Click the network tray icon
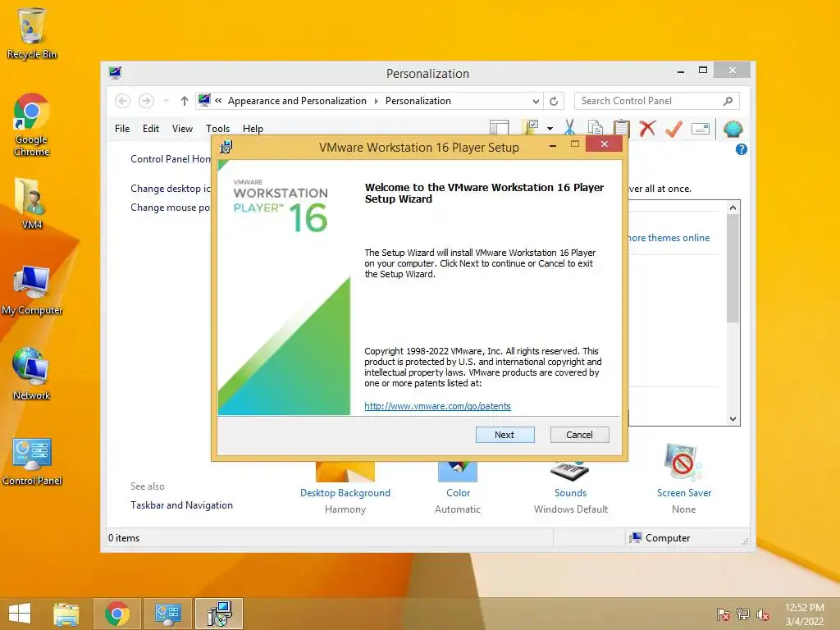840x630 pixels. coord(742,614)
